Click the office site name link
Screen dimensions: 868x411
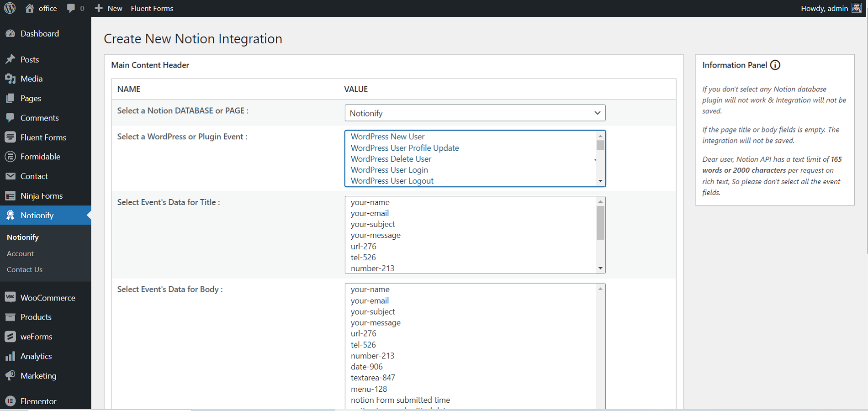[48, 8]
